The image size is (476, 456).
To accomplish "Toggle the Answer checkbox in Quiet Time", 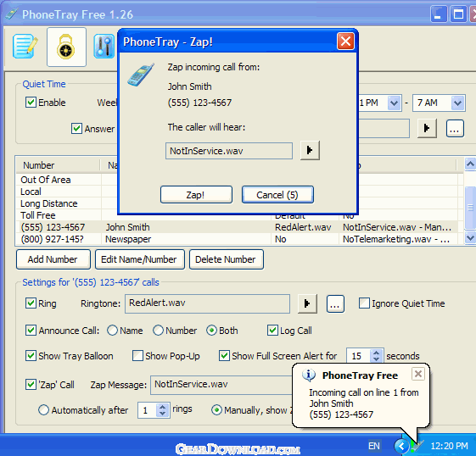I will coord(76,129).
